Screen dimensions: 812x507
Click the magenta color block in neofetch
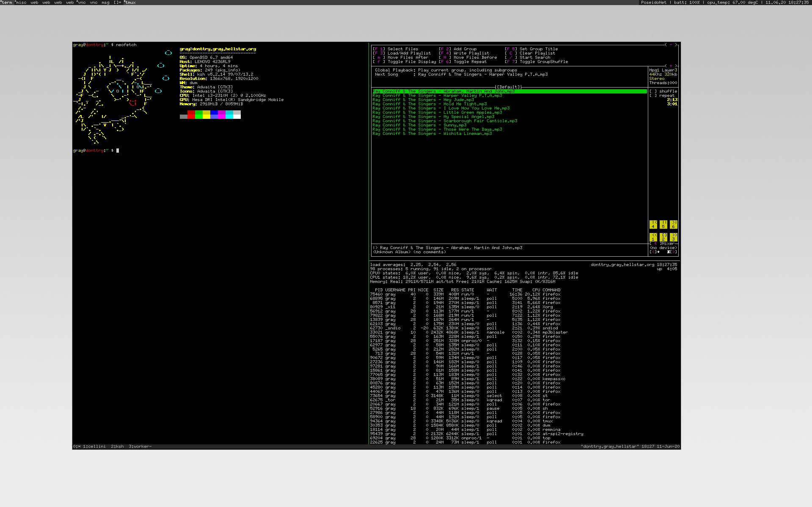[x=222, y=115]
